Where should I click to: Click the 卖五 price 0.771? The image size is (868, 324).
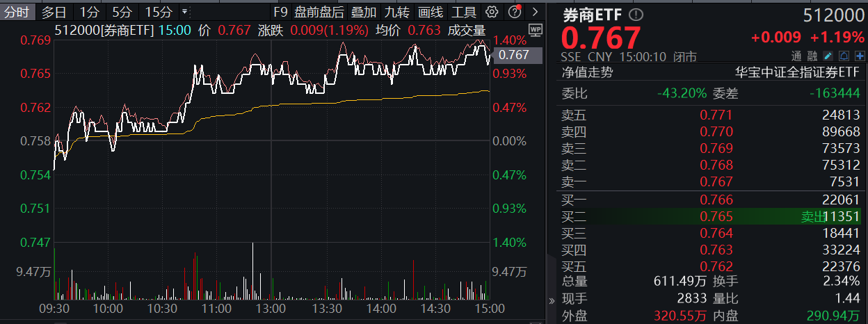[716, 115]
